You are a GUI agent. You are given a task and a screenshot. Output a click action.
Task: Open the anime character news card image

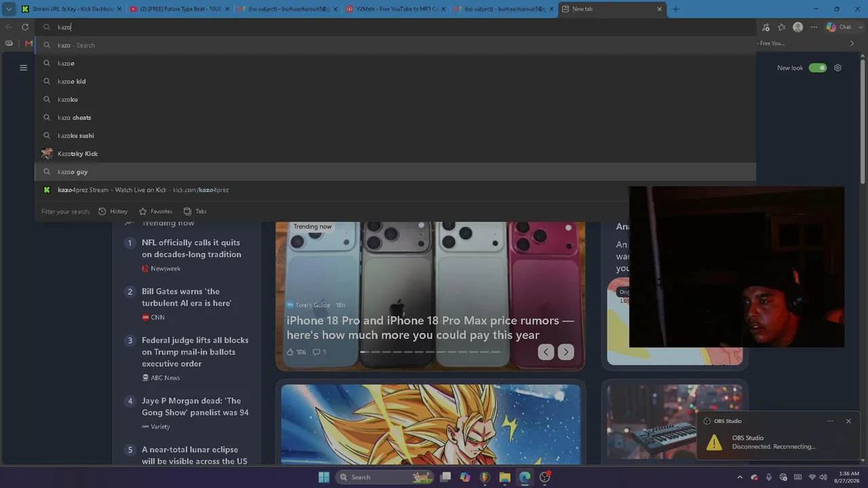(431, 424)
